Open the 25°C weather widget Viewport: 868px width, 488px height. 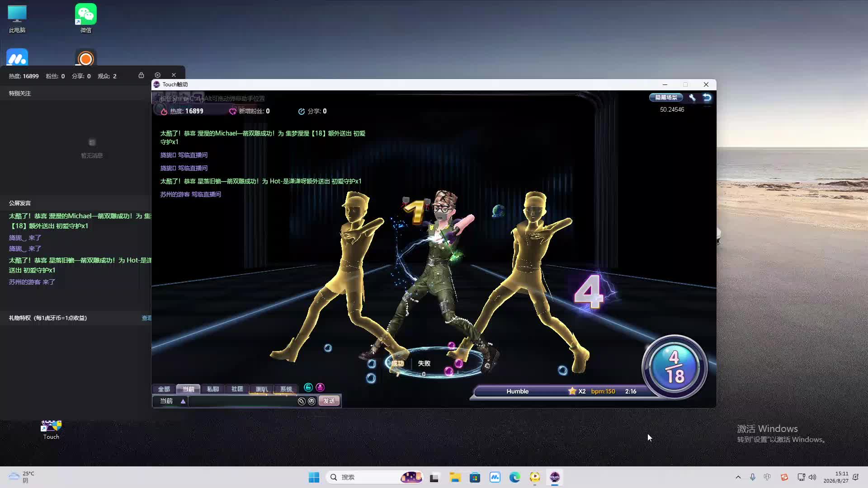22,477
